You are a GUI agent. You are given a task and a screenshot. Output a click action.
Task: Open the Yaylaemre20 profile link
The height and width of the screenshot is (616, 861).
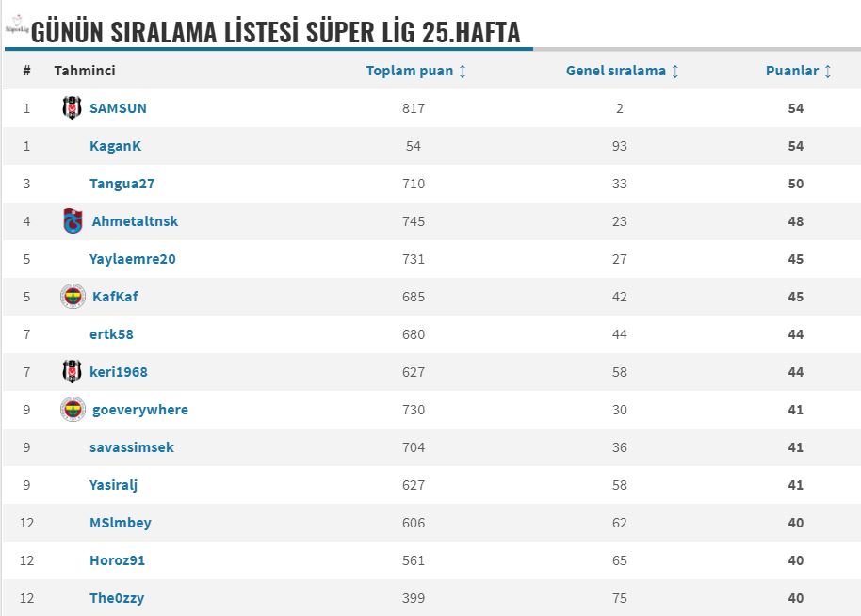[132, 259]
